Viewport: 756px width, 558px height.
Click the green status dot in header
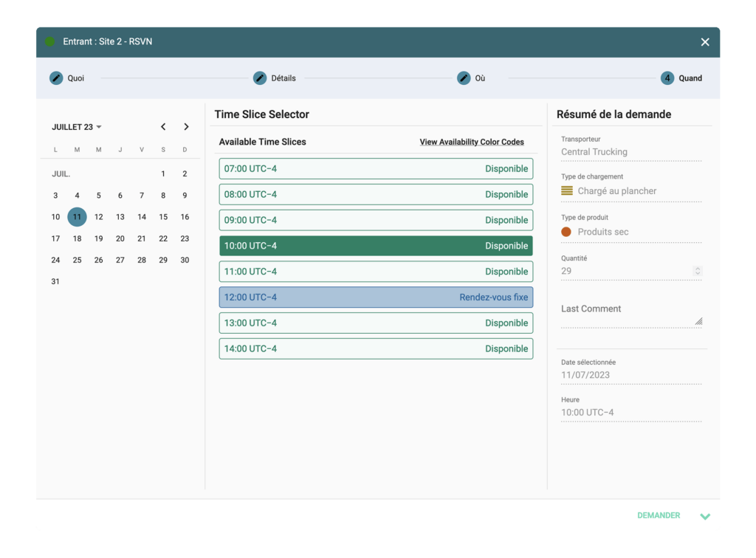50,41
